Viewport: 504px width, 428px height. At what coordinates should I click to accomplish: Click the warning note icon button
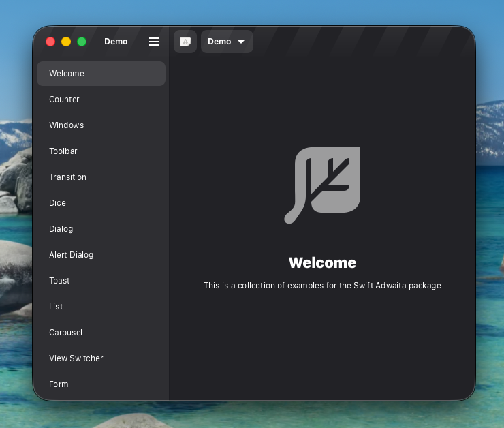[185, 42]
